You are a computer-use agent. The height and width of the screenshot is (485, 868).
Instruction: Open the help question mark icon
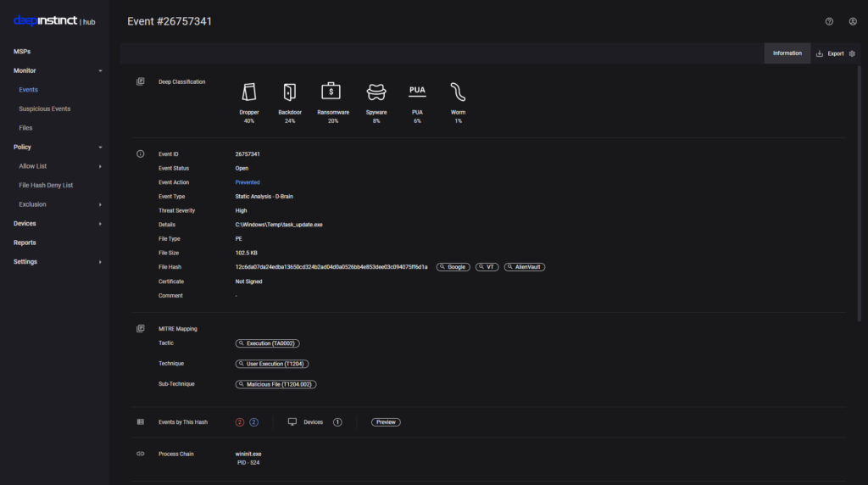829,21
